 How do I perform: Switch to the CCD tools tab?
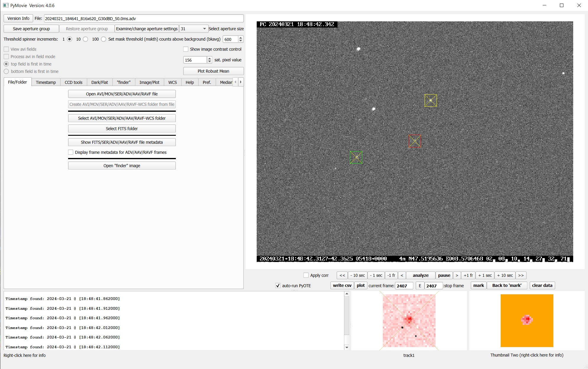(73, 82)
